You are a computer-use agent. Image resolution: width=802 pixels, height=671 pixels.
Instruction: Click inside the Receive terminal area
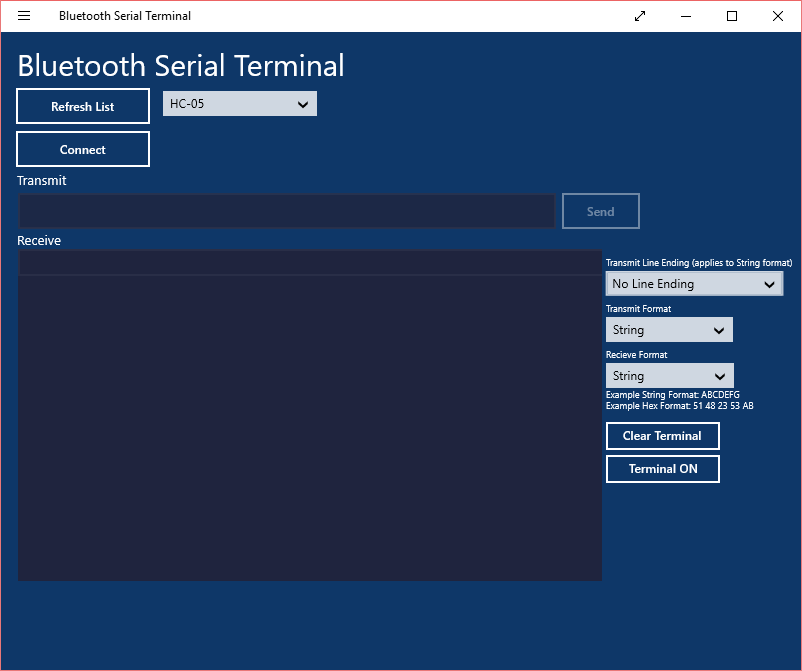click(x=310, y=415)
